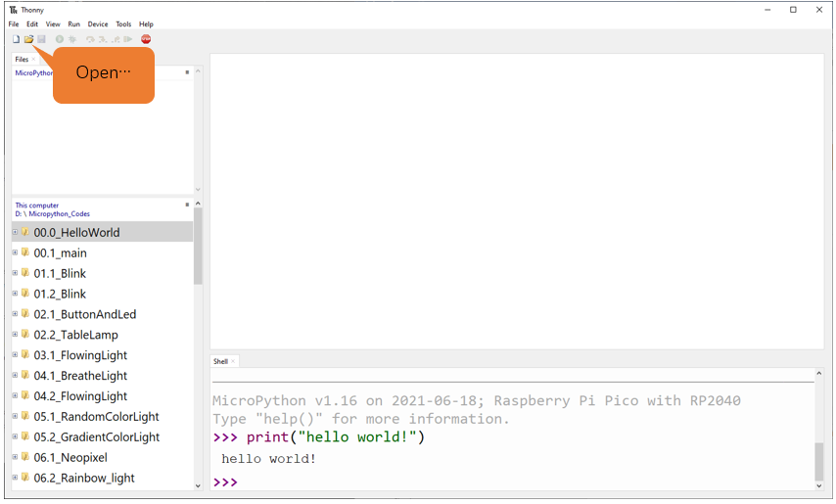
Task: Open the Device menu
Action: tap(98, 23)
